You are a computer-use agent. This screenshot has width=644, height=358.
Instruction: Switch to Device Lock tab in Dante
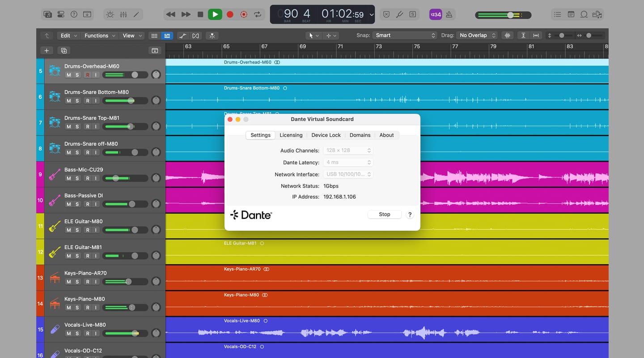(x=326, y=135)
